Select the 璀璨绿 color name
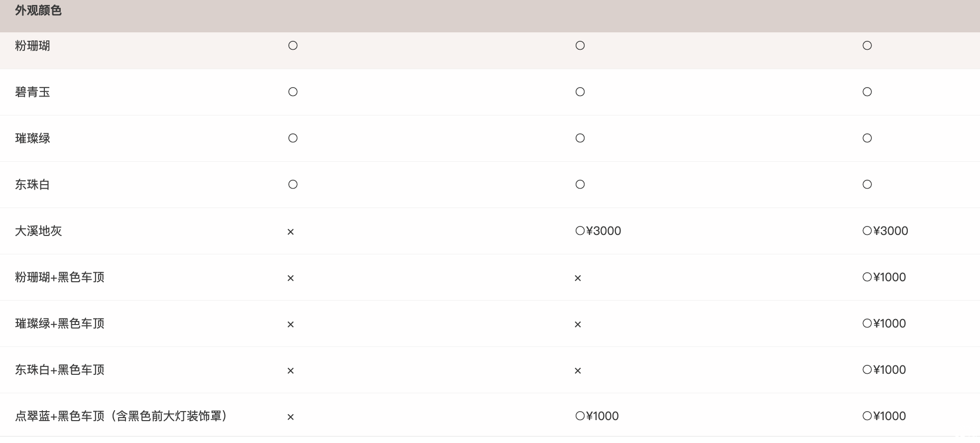 point(32,138)
